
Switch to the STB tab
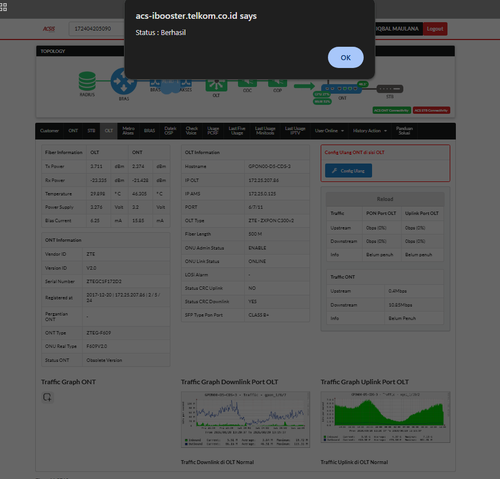(x=91, y=131)
